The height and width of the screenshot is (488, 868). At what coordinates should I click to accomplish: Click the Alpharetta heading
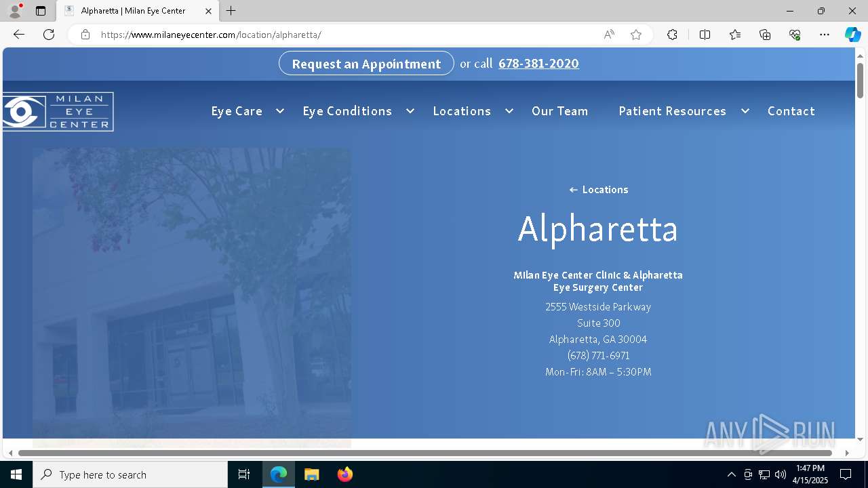click(x=598, y=228)
